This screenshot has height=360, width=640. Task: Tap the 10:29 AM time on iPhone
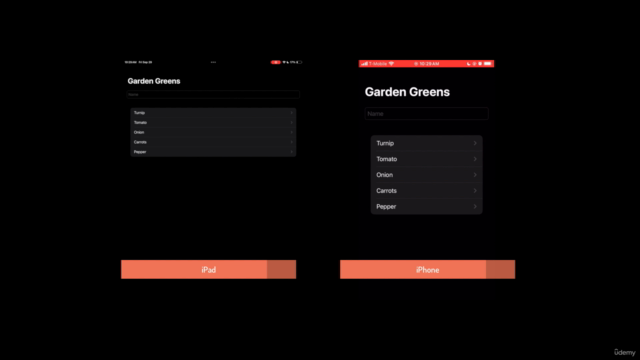click(x=429, y=64)
